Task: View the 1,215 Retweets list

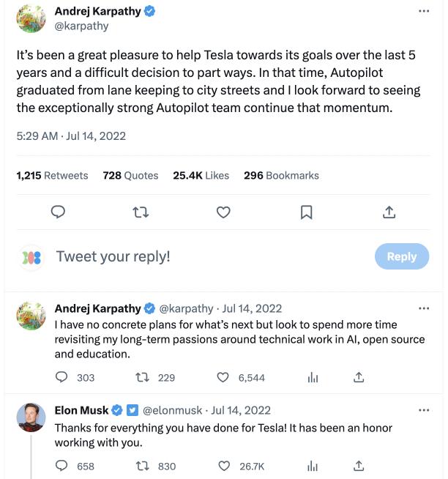Action: (52, 176)
